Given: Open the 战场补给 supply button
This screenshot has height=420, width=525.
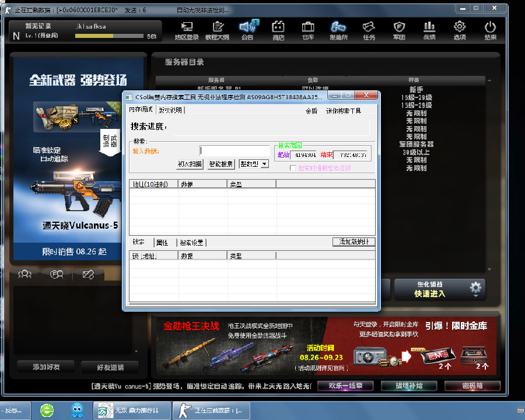Looking at the screenshot, I should point(409,386).
